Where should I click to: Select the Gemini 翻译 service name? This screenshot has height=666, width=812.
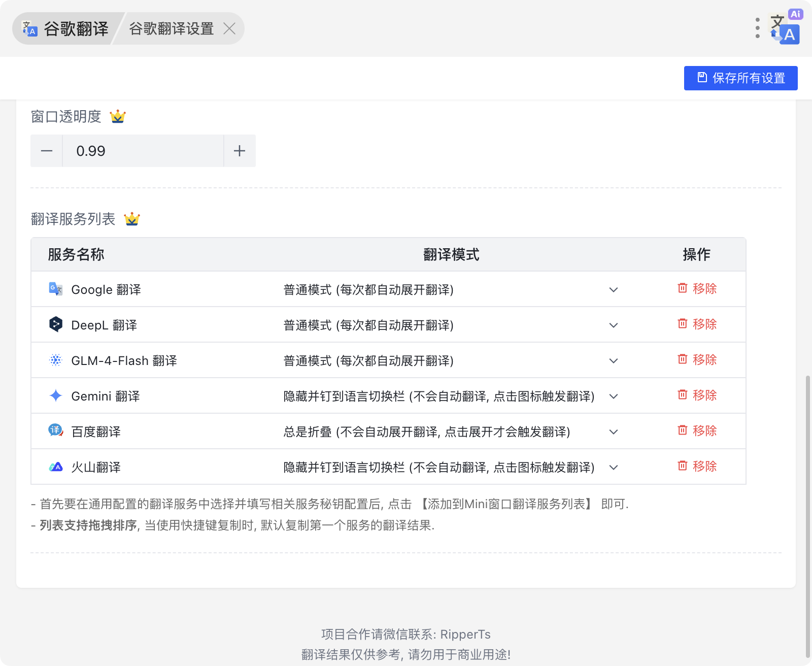(106, 396)
